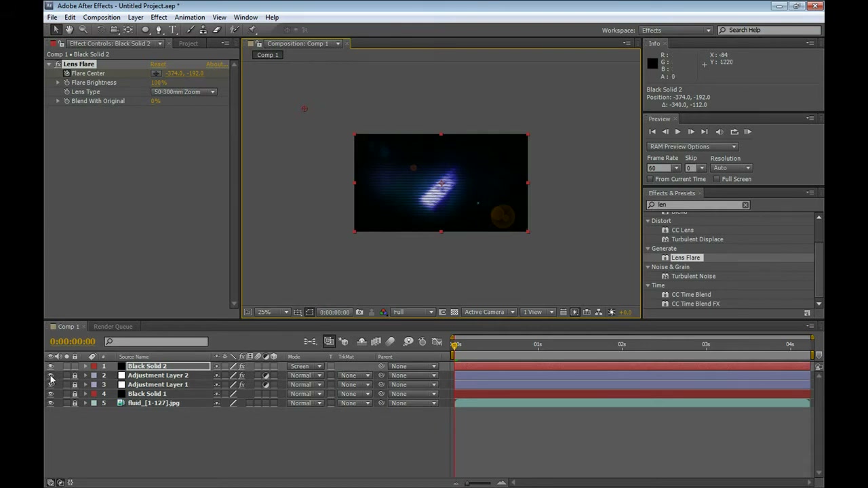The width and height of the screenshot is (868, 488).
Task: Hide the Adjustment Layer 2 layer
Action: (x=50, y=375)
